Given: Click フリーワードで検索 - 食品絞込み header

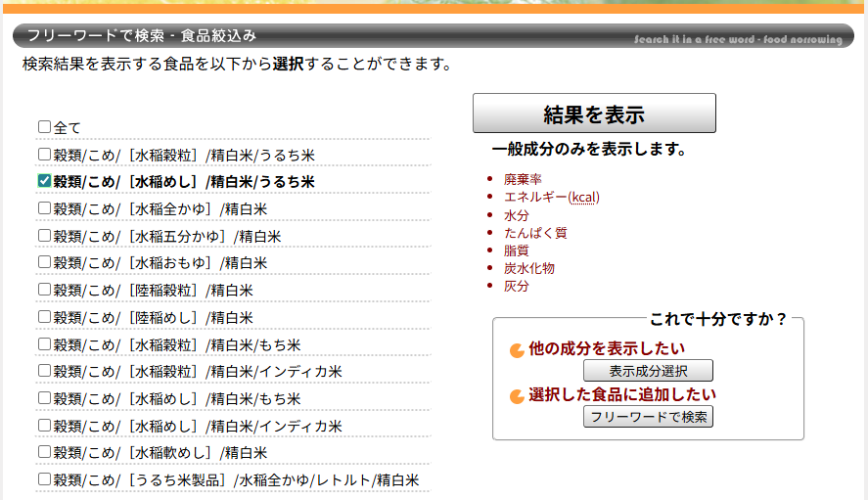Looking at the screenshot, I should tap(141, 35).
